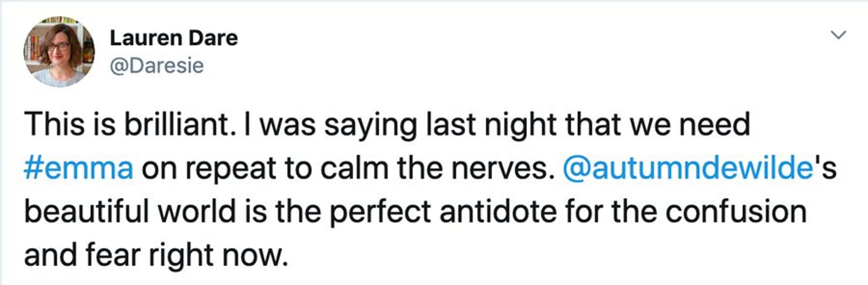Open the tweet options chevron menu
Viewport: 868px width, 285px height.
tap(838, 35)
